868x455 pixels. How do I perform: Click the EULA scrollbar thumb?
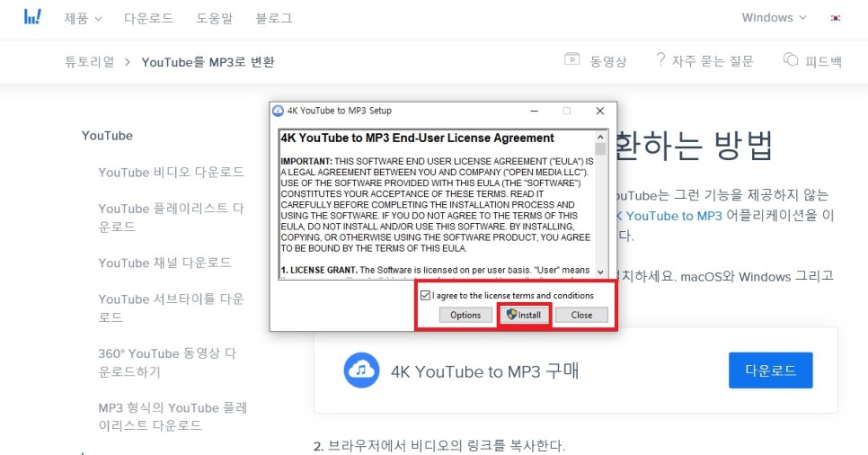tap(600, 148)
